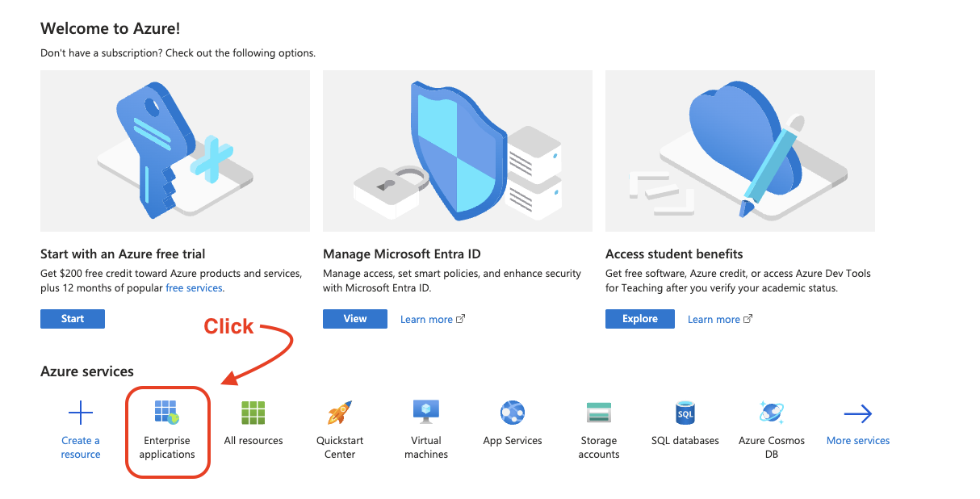Open the free services link
Viewport: 980px width, 499px height.
(194, 287)
